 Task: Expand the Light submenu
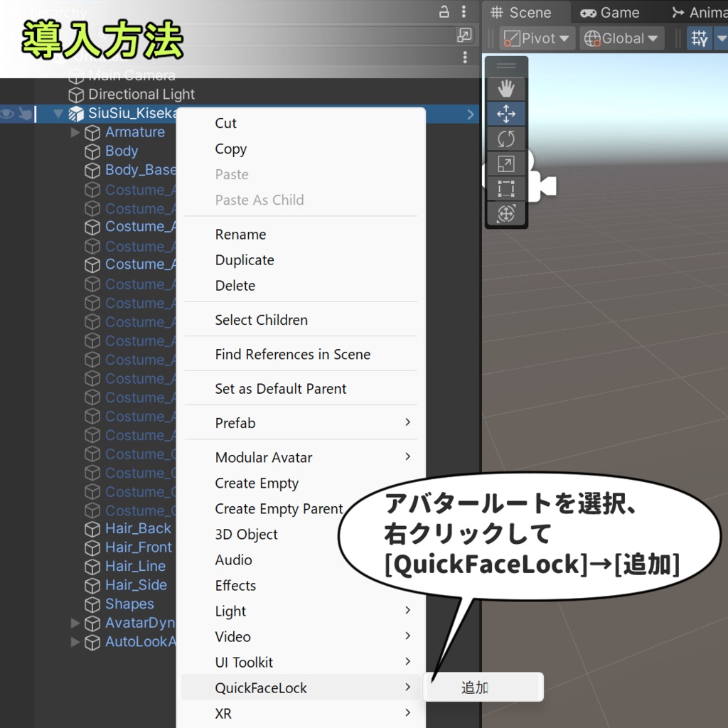(301, 611)
